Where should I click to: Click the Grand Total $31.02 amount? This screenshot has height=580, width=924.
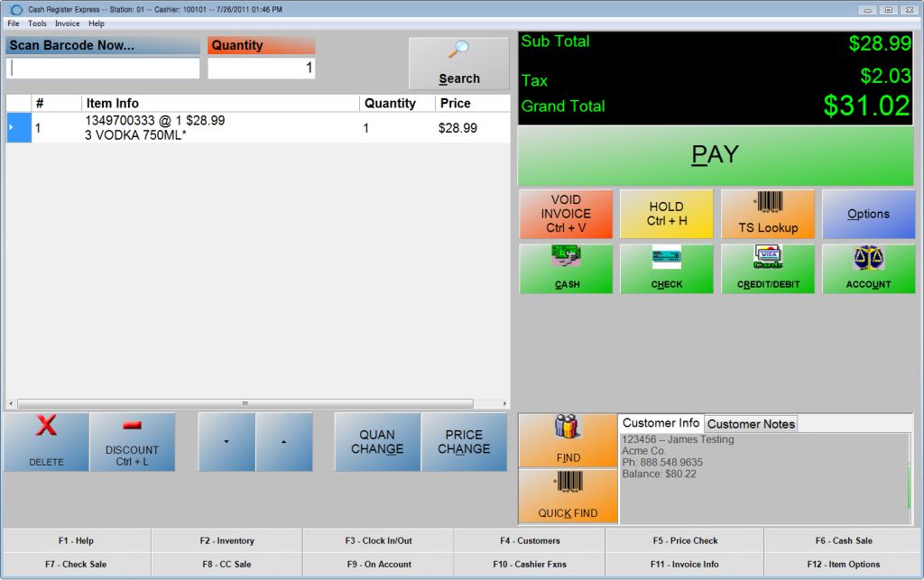click(x=866, y=106)
